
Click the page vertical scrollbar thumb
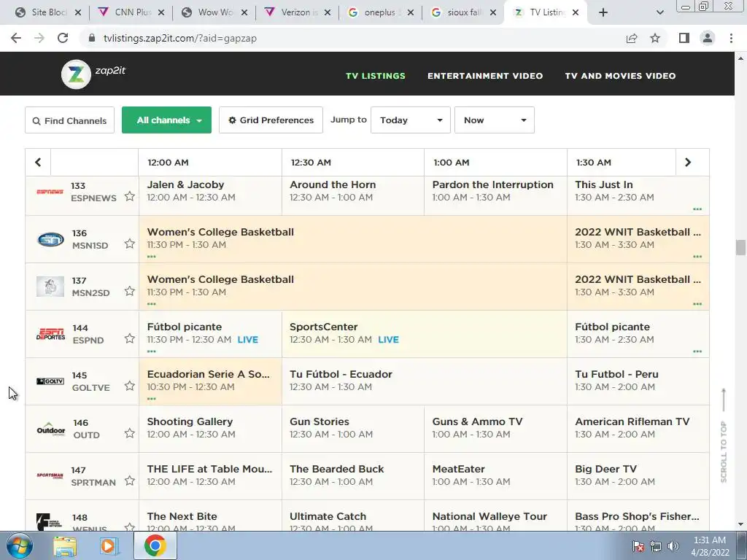[x=740, y=248]
